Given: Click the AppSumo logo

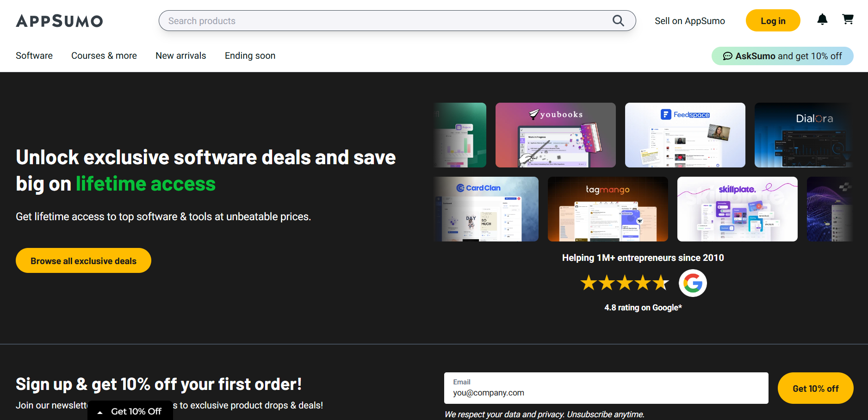Looking at the screenshot, I should coord(59,21).
